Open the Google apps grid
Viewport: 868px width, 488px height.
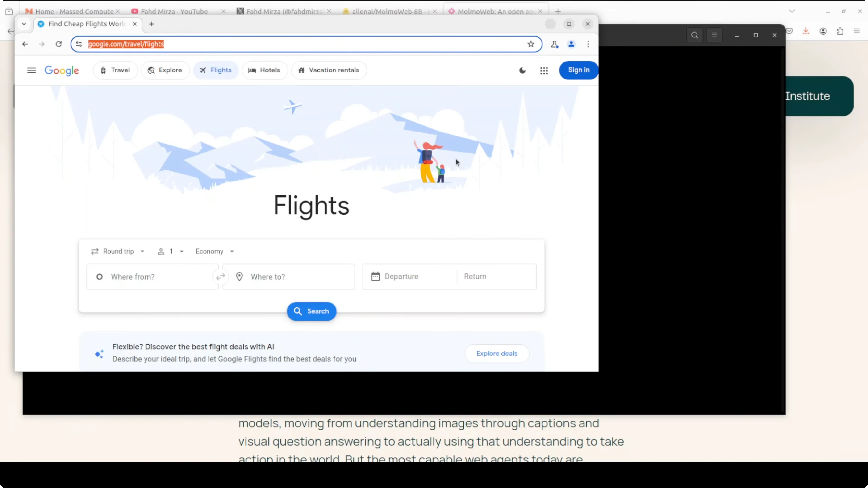[x=544, y=70]
